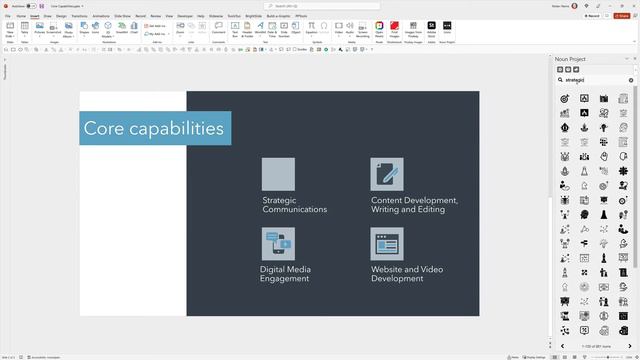
Task: Open the Shapes gallery
Action: click(84, 29)
